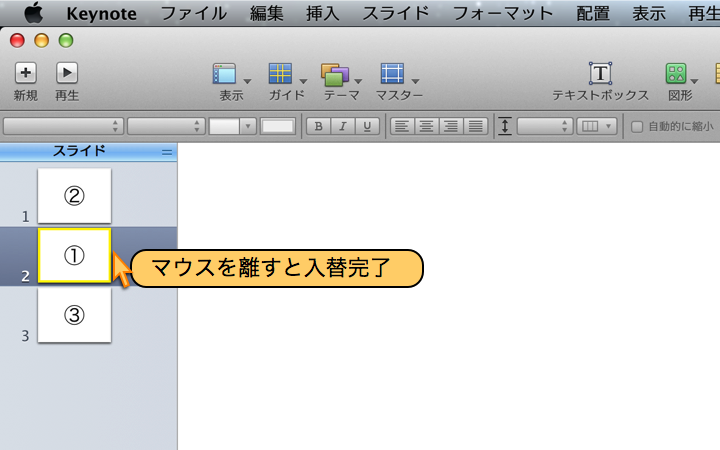Expand the 図形 toolbar dropdown arrow
The height and width of the screenshot is (450, 720).
[694, 81]
